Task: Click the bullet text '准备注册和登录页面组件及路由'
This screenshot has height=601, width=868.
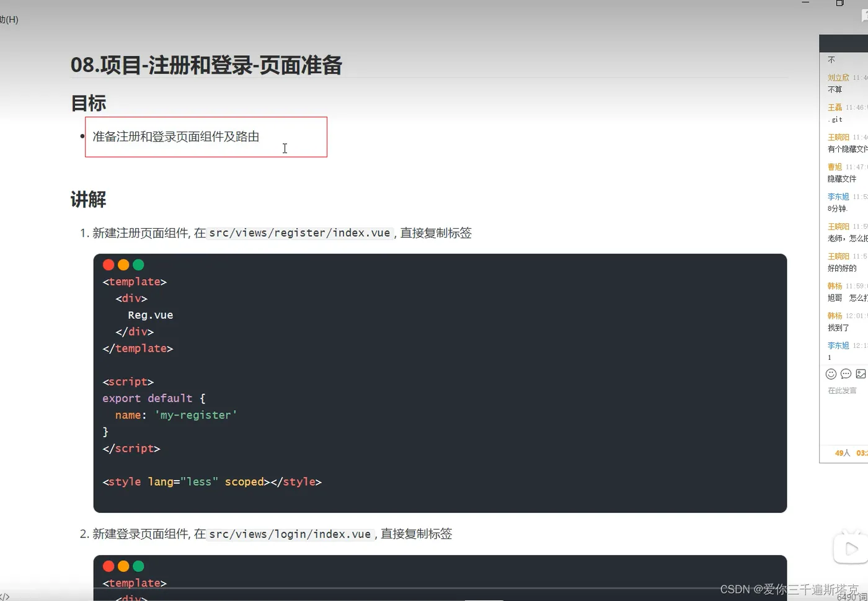Action: 176,136
